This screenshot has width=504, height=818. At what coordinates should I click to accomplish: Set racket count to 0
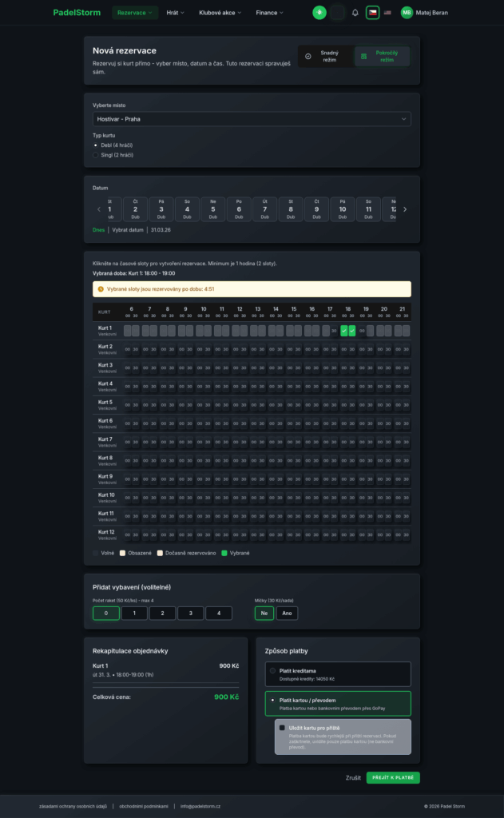pos(106,613)
